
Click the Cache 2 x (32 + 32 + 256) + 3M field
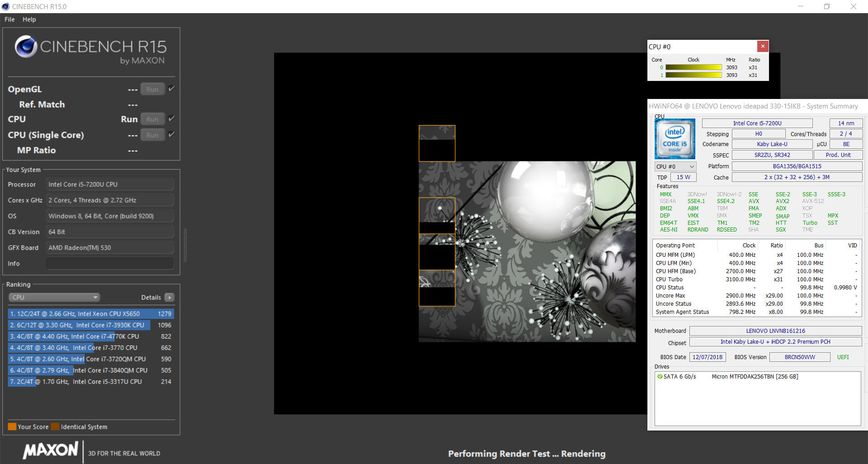point(797,177)
